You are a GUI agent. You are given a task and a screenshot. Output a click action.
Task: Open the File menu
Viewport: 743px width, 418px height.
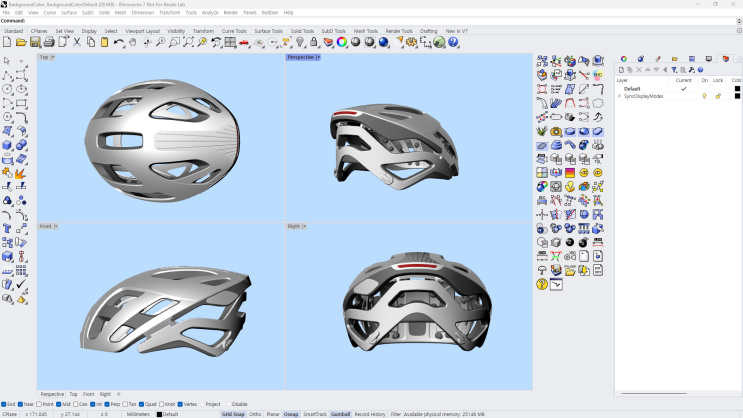tap(6, 13)
